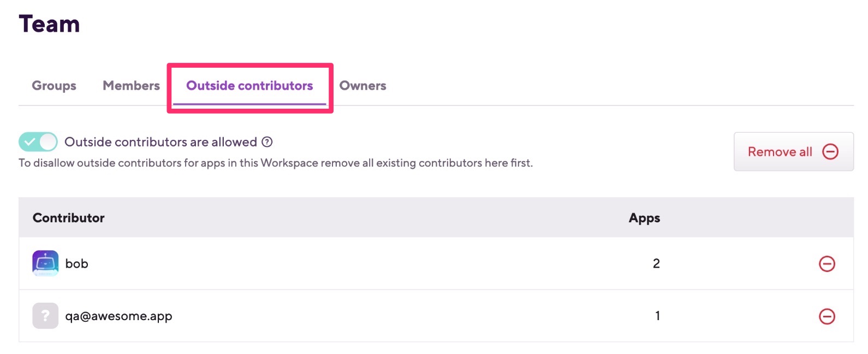Switch to the Members tab
This screenshot has width=868, height=354.
coord(131,86)
